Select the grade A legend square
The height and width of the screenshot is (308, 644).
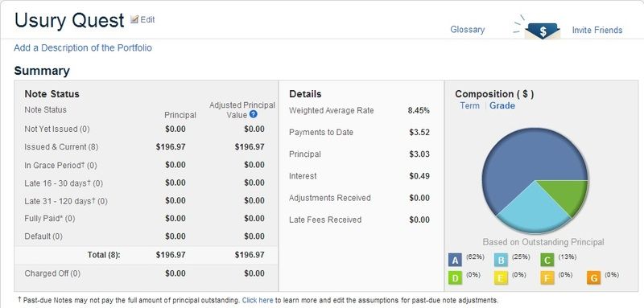coord(455,260)
